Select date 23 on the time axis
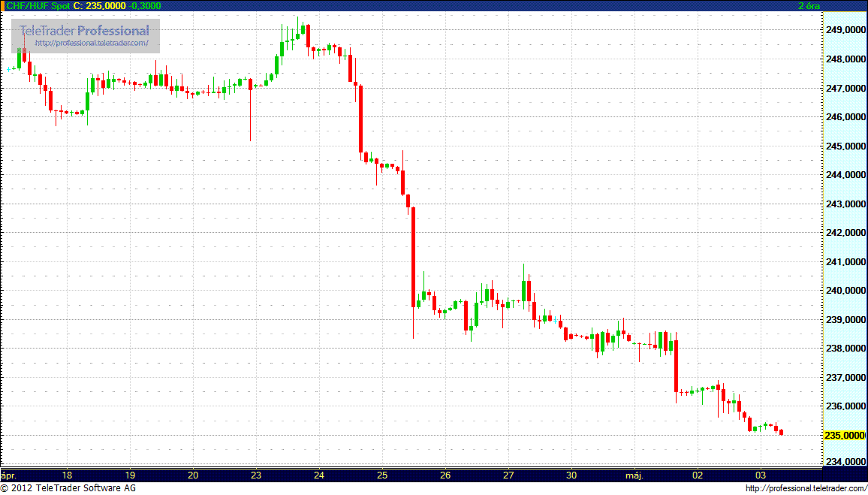868x495 pixels. click(256, 475)
